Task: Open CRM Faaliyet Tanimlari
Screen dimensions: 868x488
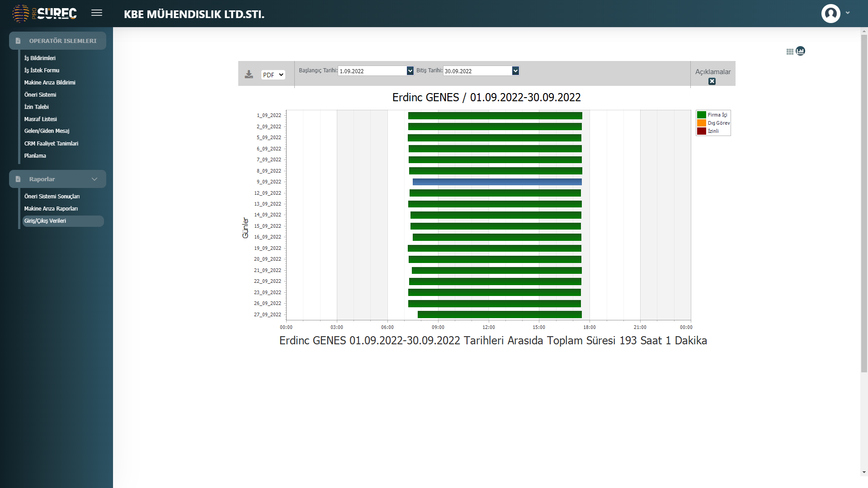Action: 51,144
